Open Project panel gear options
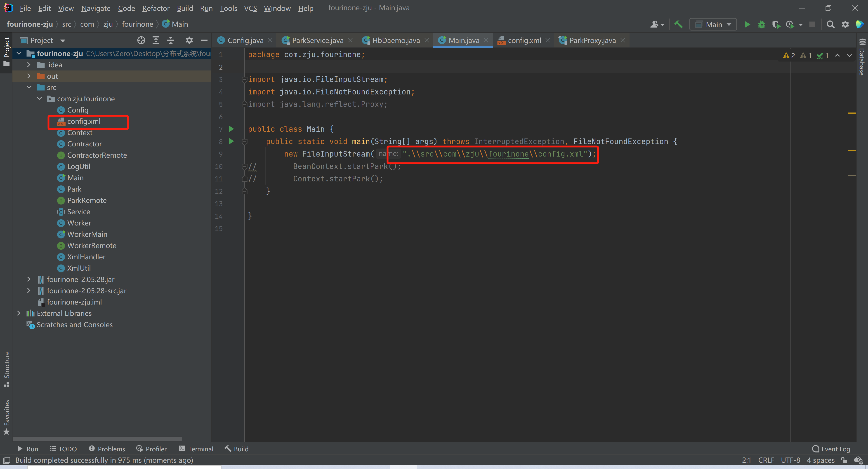The image size is (868, 469). click(x=189, y=40)
